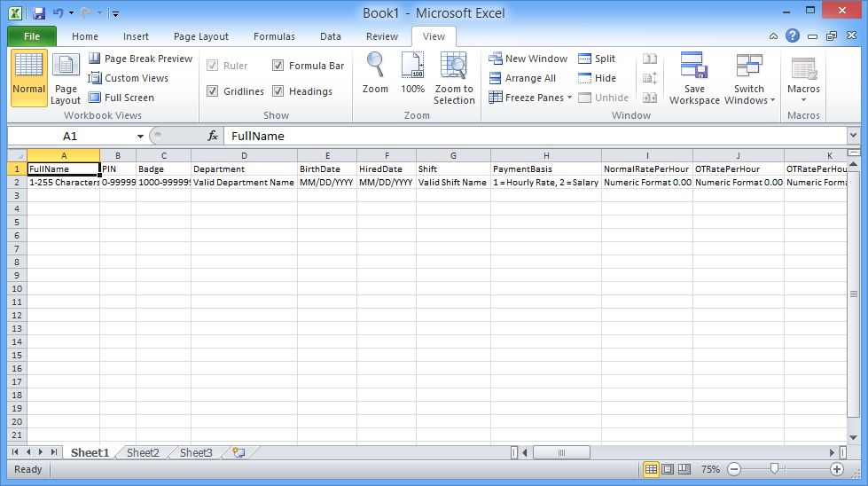Image resolution: width=868 pixels, height=486 pixels.
Task: Select Normal view in status bar
Action: (651, 469)
